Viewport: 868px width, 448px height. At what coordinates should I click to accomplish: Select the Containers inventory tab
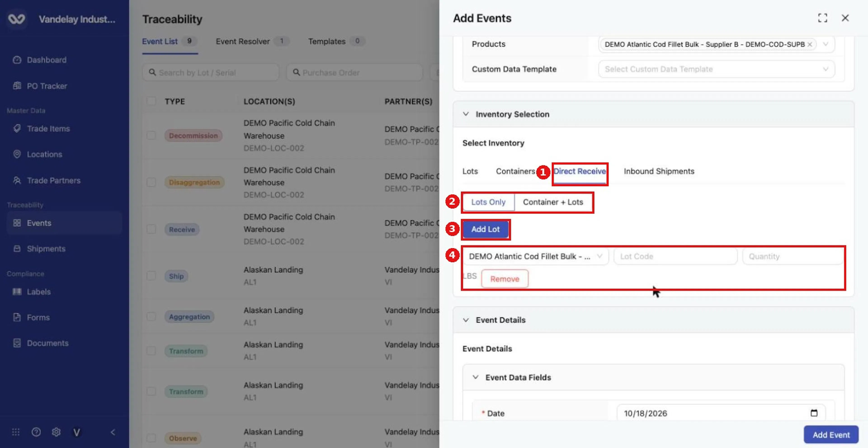[515, 171]
